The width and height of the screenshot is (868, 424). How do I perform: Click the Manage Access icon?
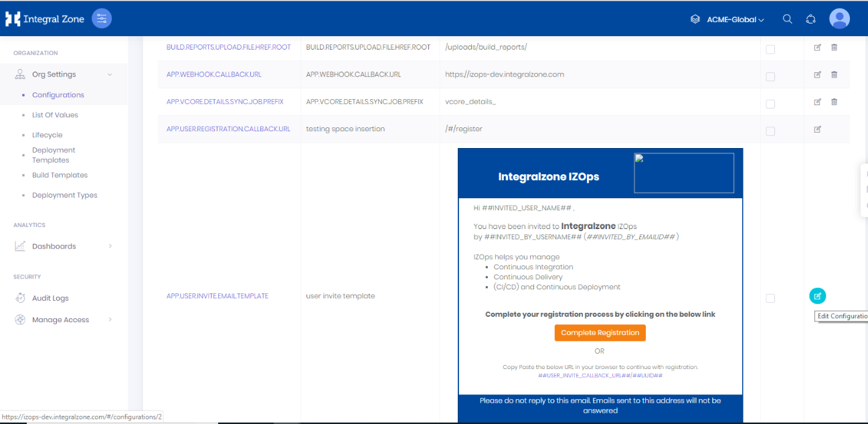click(x=20, y=320)
